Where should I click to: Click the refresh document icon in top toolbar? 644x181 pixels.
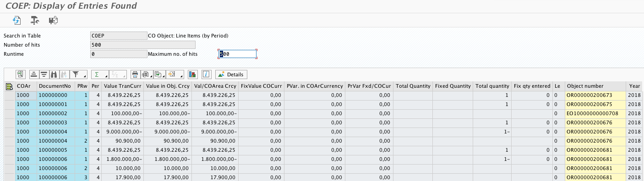coord(16,20)
